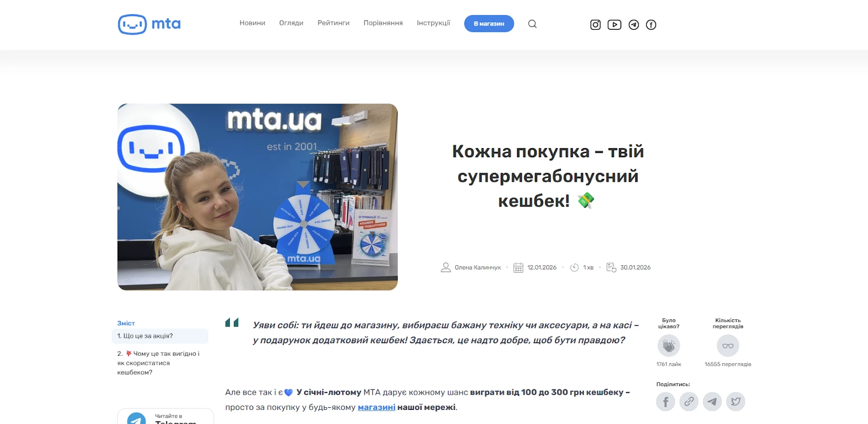Follow the магазині hyperlink in article text

[x=376, y=407]
